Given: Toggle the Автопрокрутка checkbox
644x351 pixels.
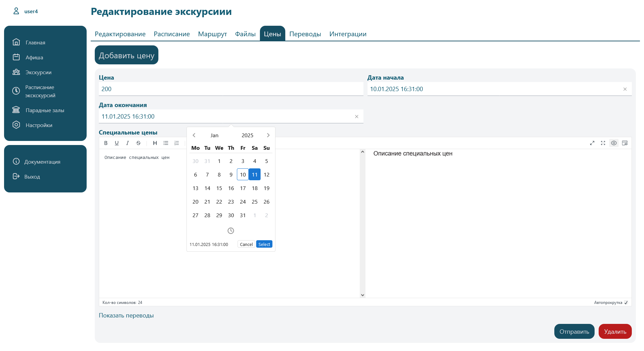Looking at the screenshot, I should pos(626,303).
